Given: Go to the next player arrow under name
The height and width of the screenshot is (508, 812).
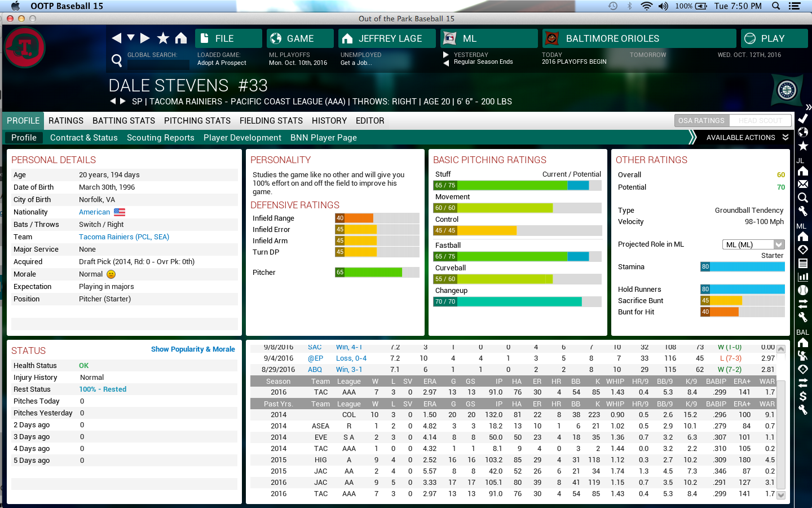Looking at the screenshot, I should (x=122, y=101).
